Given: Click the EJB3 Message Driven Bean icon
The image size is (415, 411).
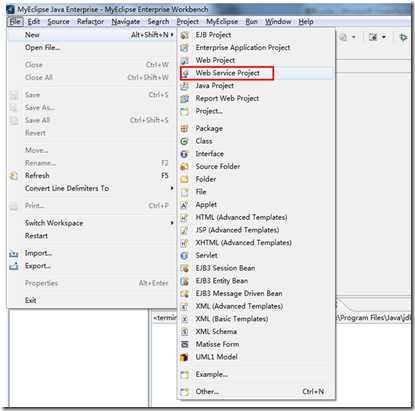Looking at the screenshot, I should point(184,294).
